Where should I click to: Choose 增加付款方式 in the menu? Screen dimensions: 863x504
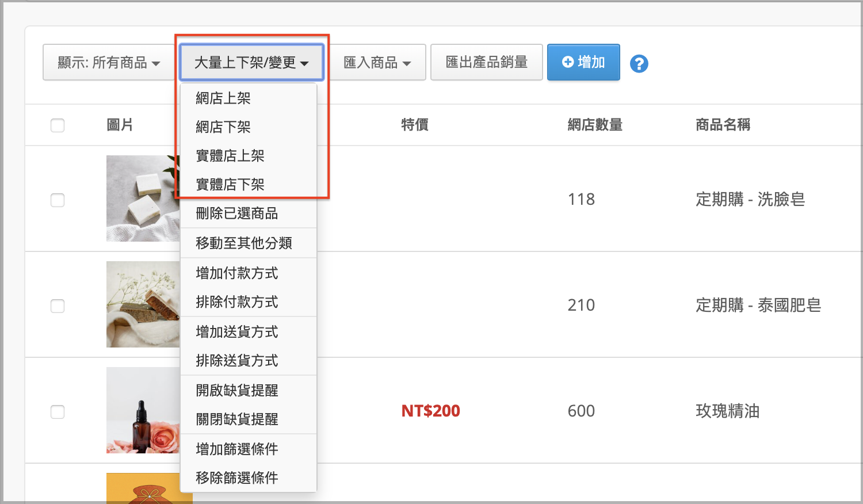[x=249, y=273]
